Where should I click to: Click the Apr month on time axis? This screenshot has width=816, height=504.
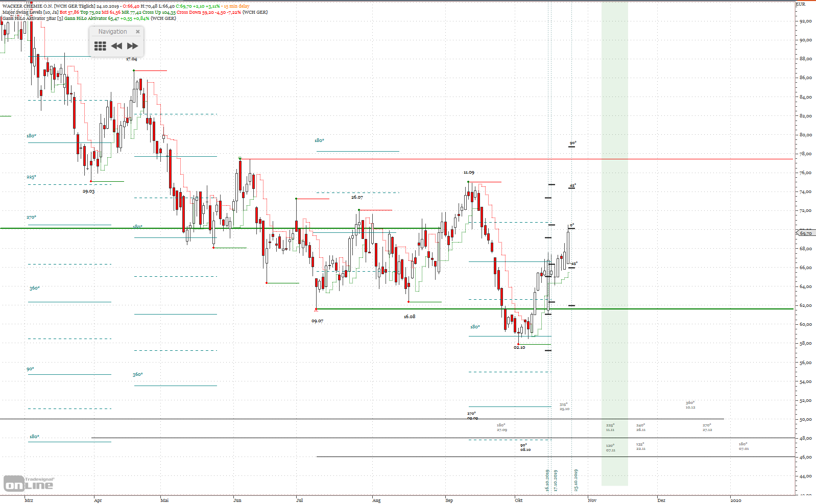coord(98,500)
